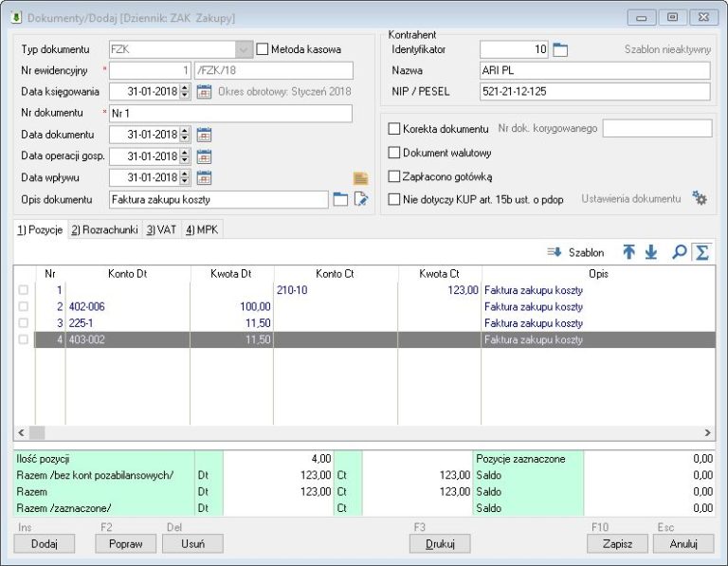Image resolution: width=728 pixels, height=566 pixels.
Task: Decrement Data księgowania with down spinner
Action: point(185,95)
